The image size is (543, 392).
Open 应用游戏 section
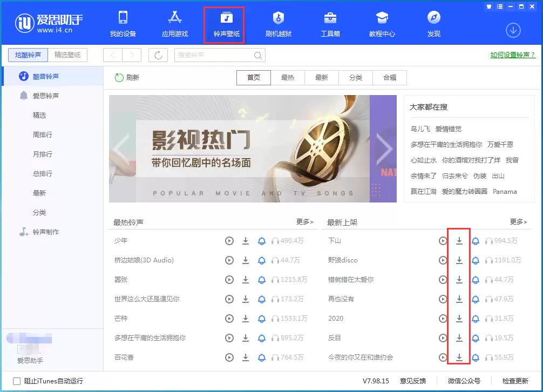tap(175, 24)
